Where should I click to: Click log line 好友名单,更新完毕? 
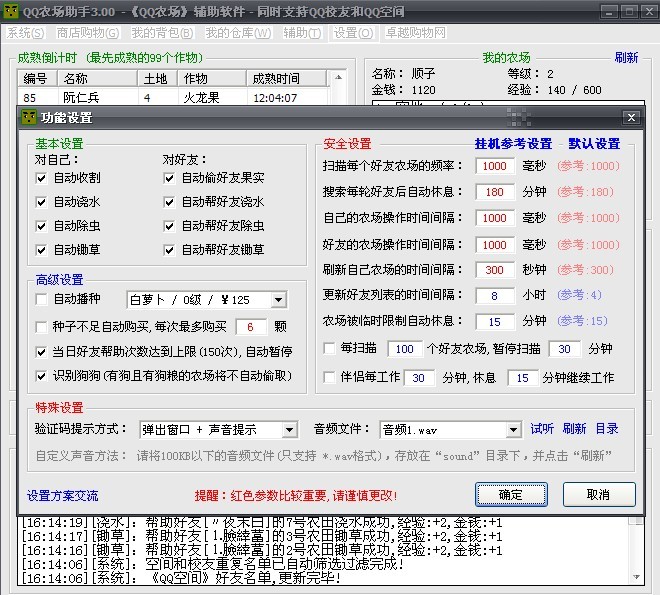[181, 577]
